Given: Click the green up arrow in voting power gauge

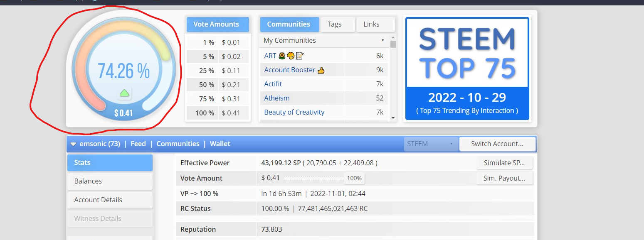Looking at the screenshot, I should [124, 93].
